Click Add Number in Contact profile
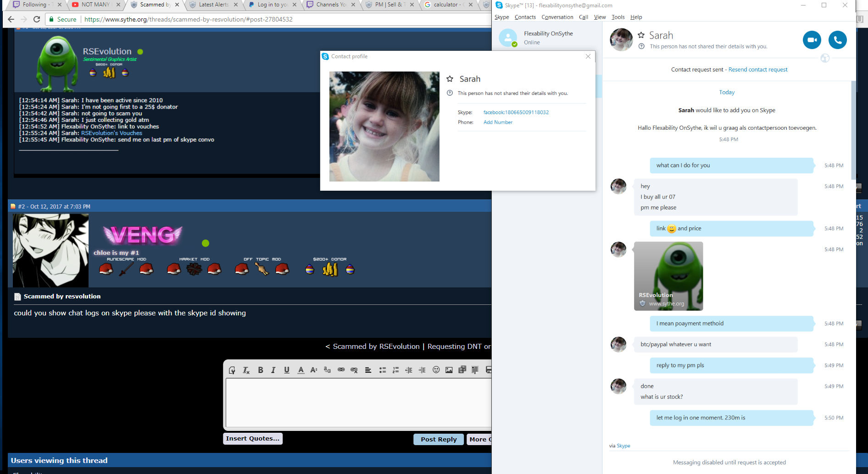868x474 pixels. coord(498,122)
